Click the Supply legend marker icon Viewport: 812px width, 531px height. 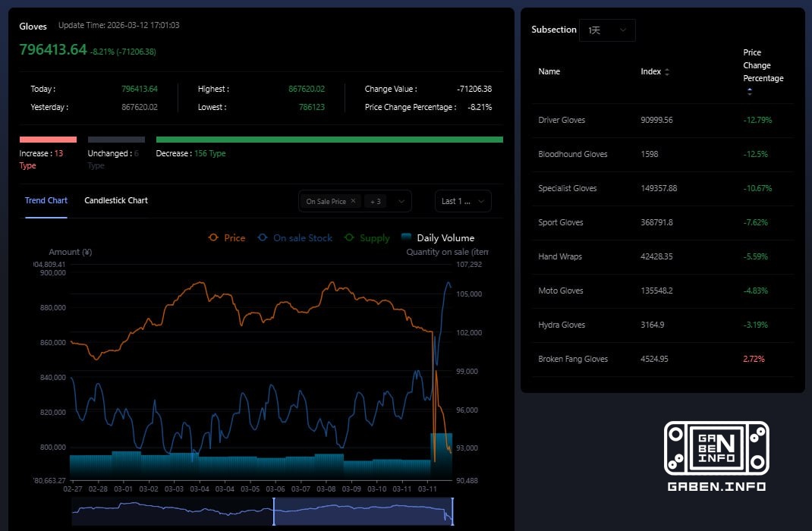pos(349,237)
